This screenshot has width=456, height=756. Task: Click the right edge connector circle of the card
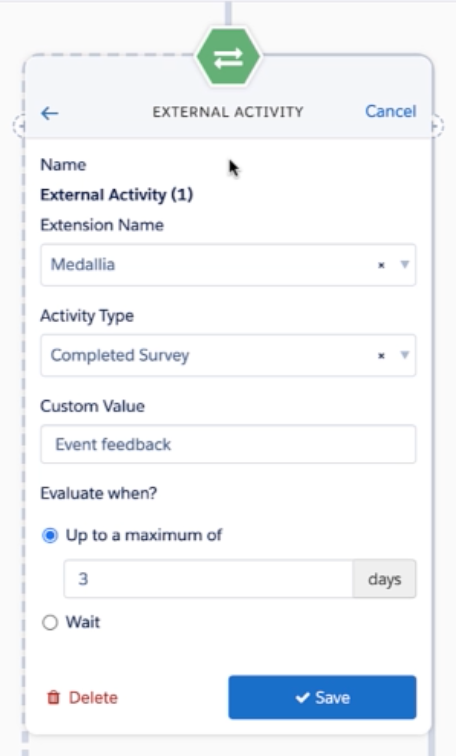point(436,126)
